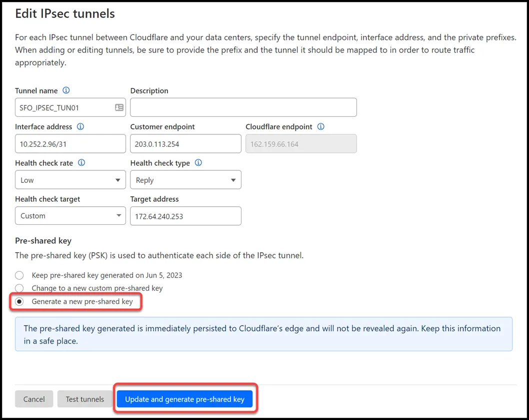The width and height of the screenshot is (529, 420).
Task: Open the Health check type info tooltip
Action: (x=198, y=163)
